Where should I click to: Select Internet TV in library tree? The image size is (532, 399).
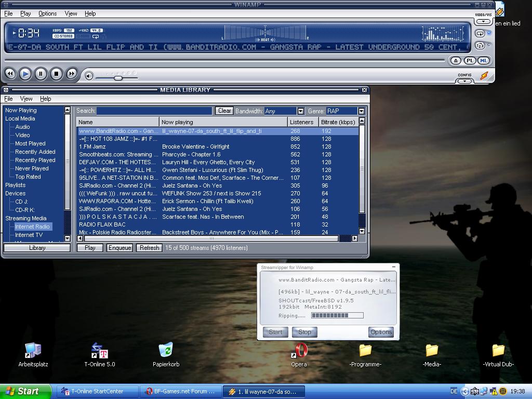click(29, 235)
